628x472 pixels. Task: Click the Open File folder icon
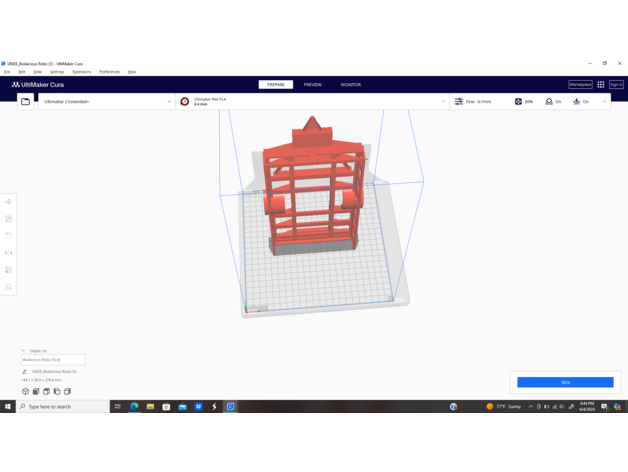click(x=25, y=101)
